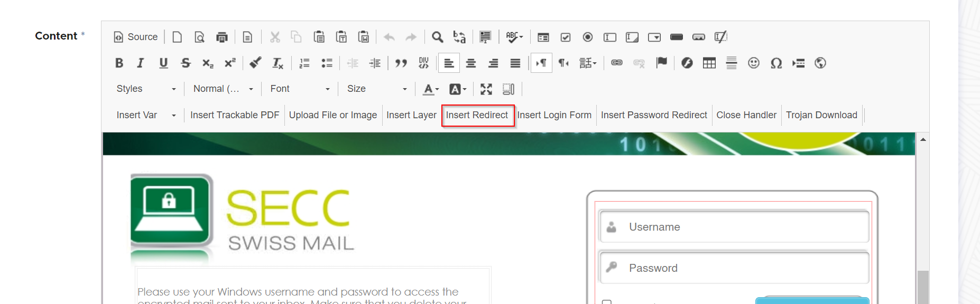Toggle numbered list
The width and height of the screenshot is (980, 304).
(304, 63)
